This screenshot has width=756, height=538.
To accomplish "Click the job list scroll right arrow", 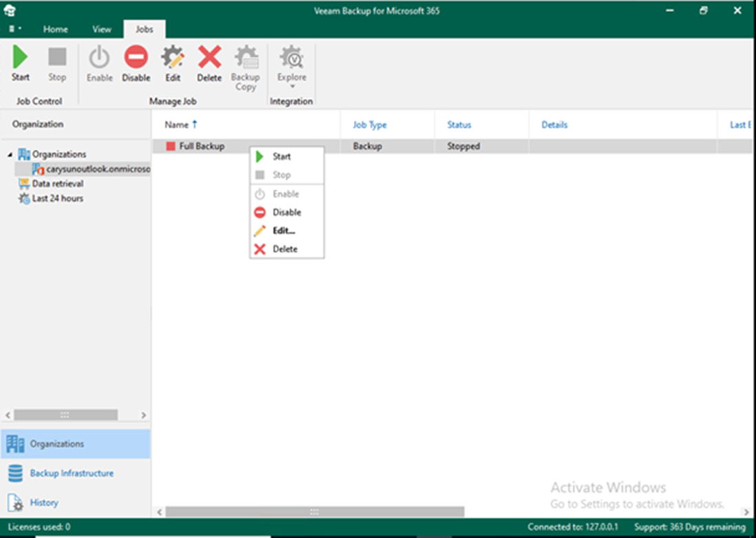I will click(x=747, y=512).
